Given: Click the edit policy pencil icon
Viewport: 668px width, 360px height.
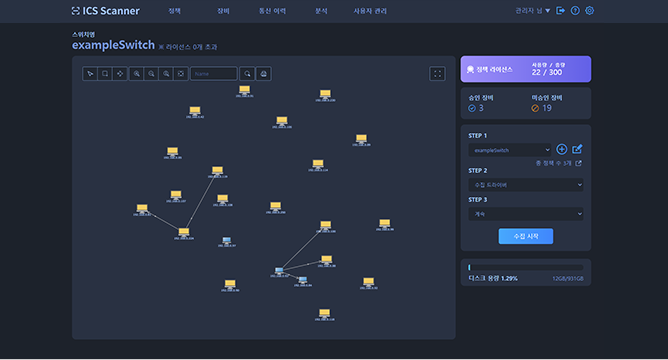Looking at the screenshot, I should (x=577, y=149).
